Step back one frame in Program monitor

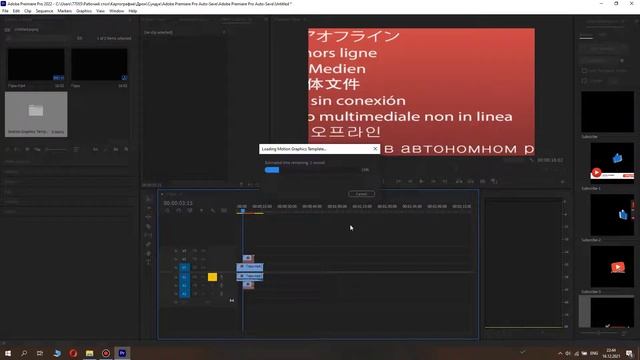[x=410, y=181]
